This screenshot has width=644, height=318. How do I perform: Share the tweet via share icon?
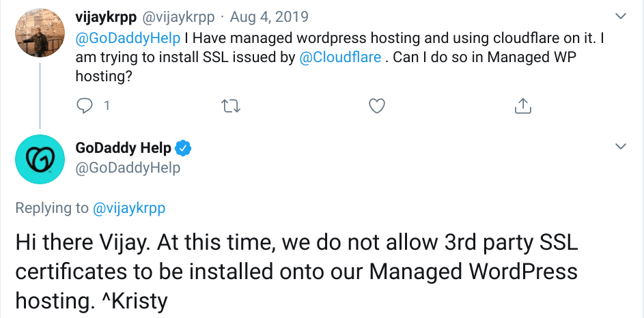[522, 106]
